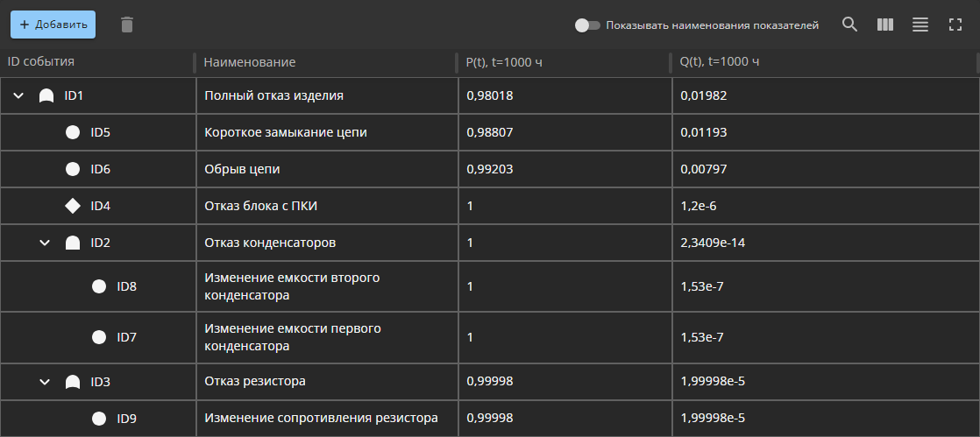
Task: Click the Q(t) value in ID7 row
Action: (702, 337)
